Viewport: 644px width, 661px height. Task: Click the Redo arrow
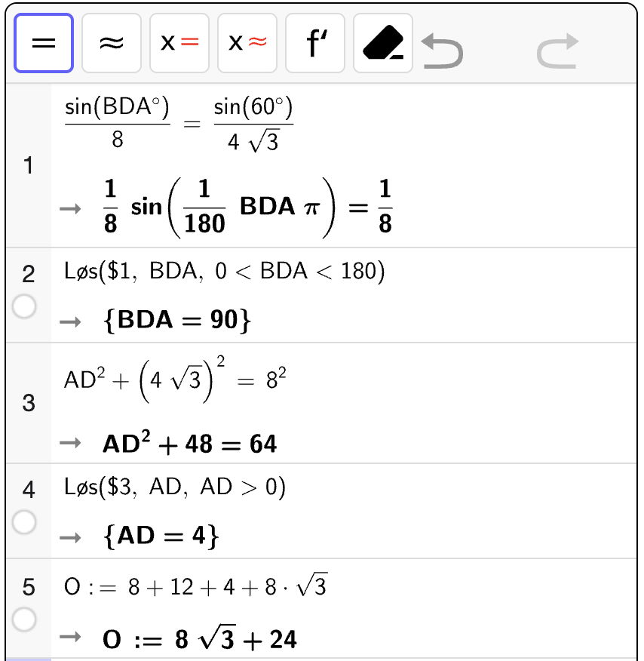click(557, 51)
